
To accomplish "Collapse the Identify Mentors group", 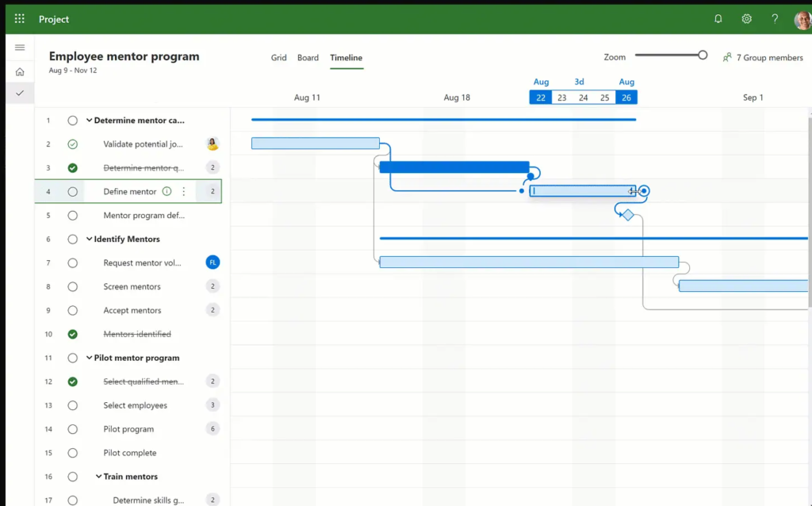I will point(90,239).
